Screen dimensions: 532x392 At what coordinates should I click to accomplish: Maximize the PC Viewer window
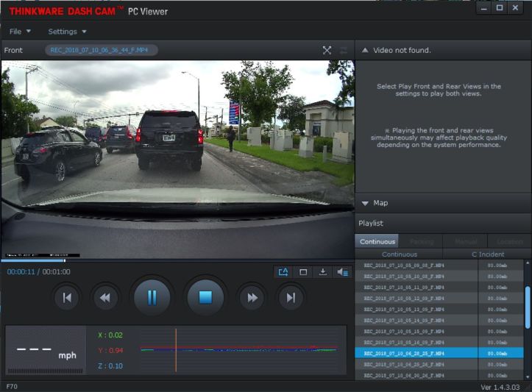click(x=500, y=8)
